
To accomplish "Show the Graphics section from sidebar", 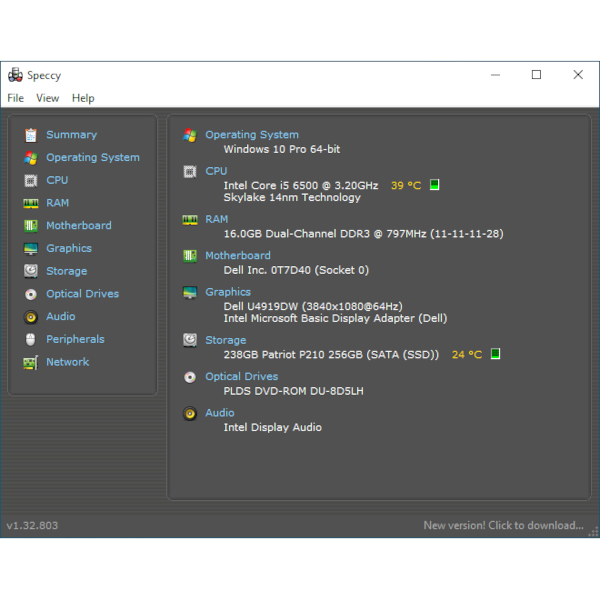I will pos(69,248).
